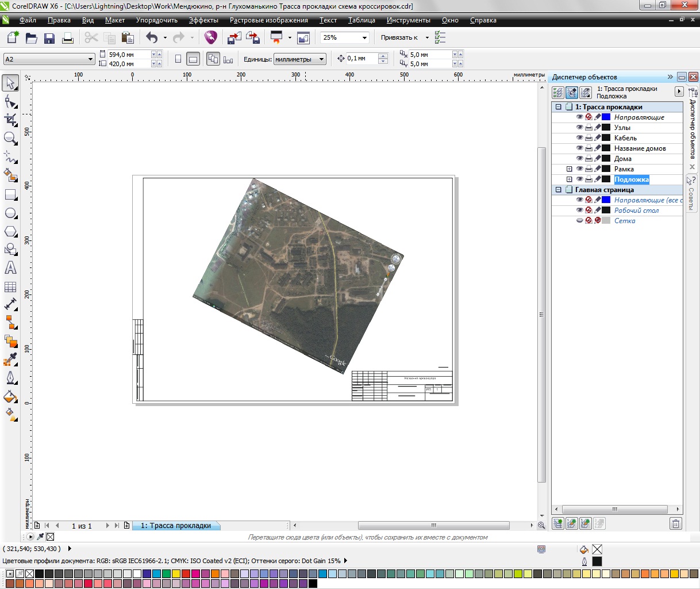Open the Привязать к snap dropdown
Screen dimensions: 700x589
427,38
